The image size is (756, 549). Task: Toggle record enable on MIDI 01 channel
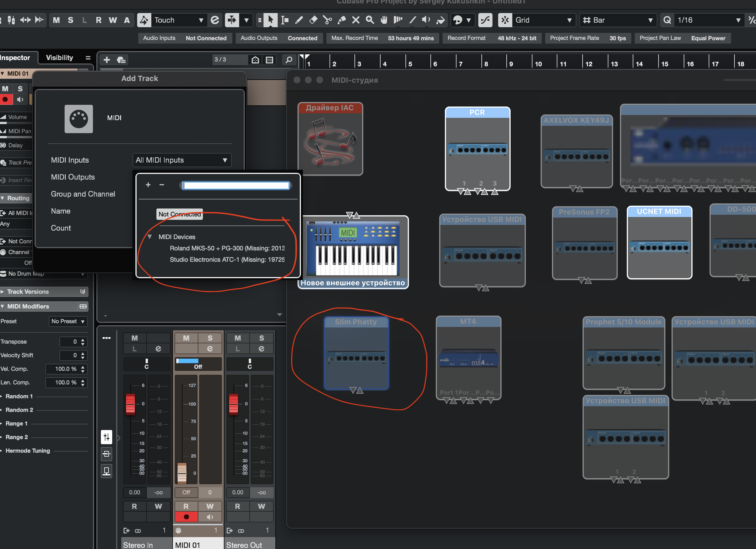coord(186,517)
